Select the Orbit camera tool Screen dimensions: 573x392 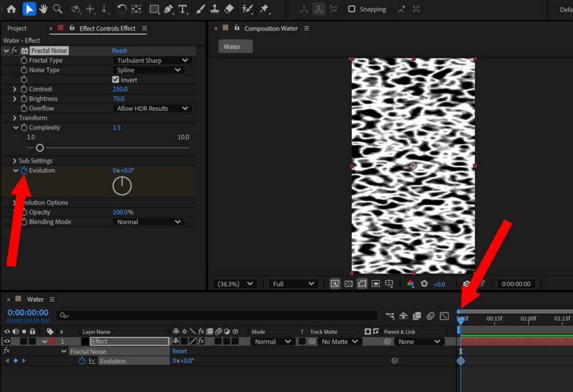click(x=76, y=9)
